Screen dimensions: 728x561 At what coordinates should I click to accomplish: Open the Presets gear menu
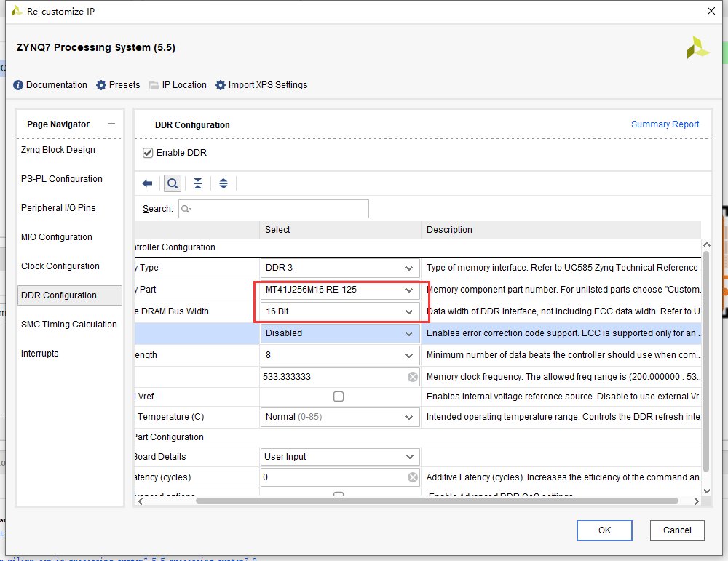[101, 85]
